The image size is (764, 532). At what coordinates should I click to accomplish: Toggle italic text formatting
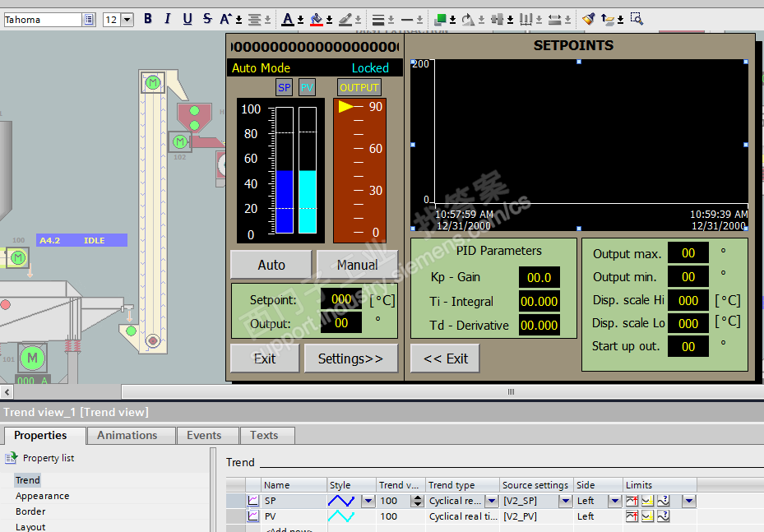[168, 19]
